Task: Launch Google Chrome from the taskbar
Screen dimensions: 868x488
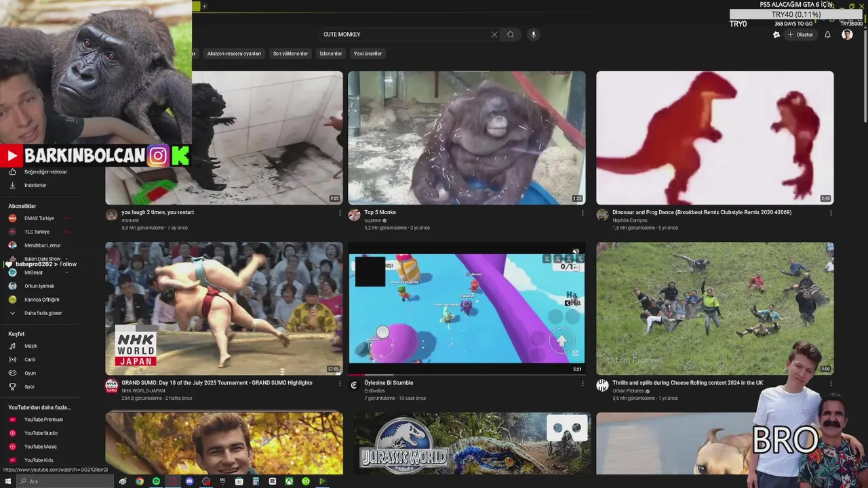Action: [140, 481]
